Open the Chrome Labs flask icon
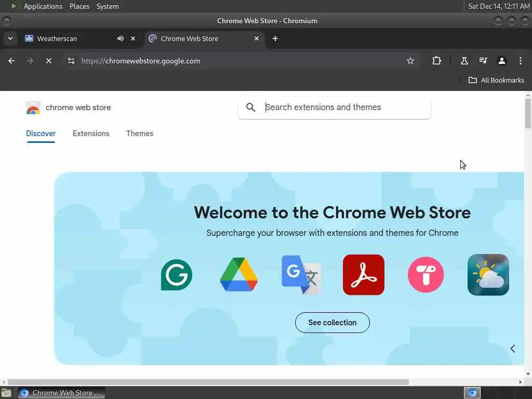This screenshot has width=532, height=399. click(464, 61)
